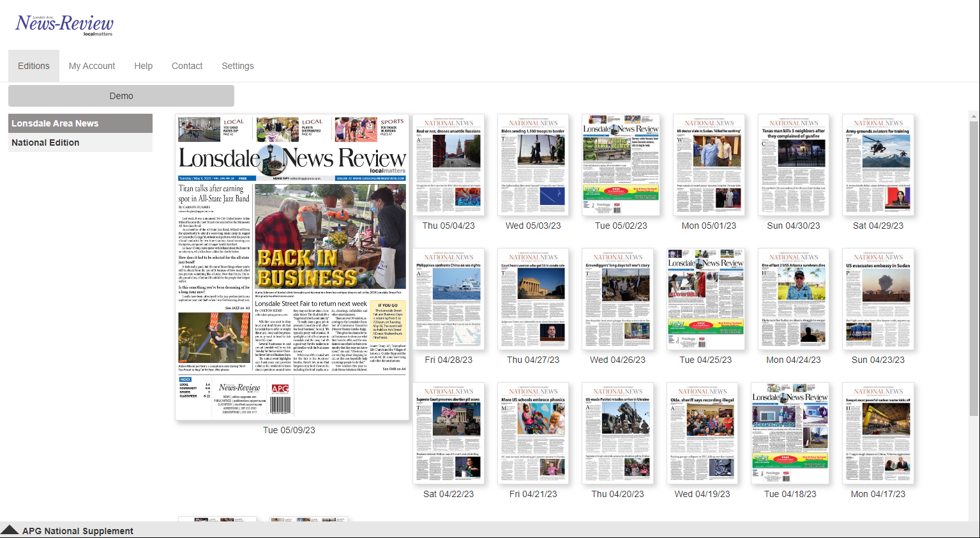Open the Sat 04/22/23 edition thumbnail
The height and width of the screenshot is (538, 980).
click(449, 433)
